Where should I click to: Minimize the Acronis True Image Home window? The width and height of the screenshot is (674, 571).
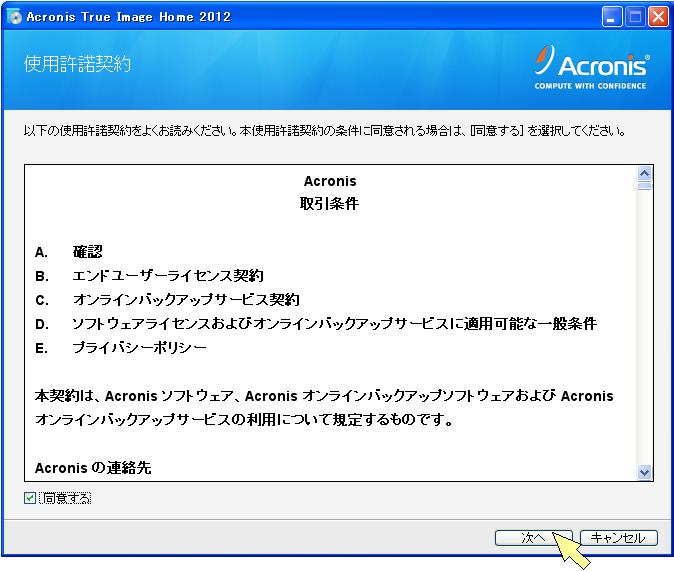click(612, 18)
